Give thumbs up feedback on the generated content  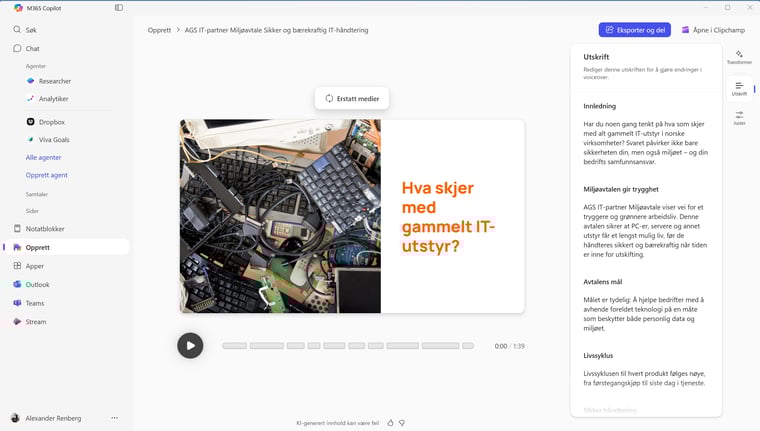[390, 423]
